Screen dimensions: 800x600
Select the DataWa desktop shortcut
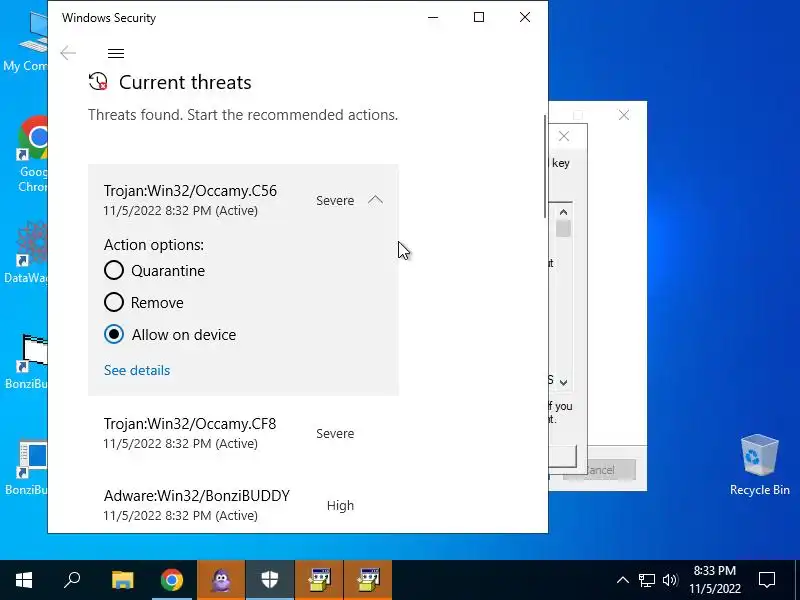coord(27,253)
